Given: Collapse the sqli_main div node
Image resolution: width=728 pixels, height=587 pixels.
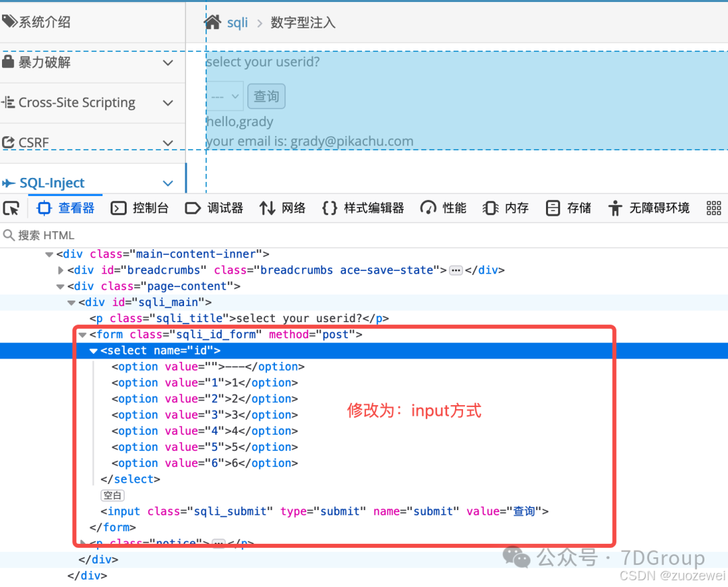Looking at the screenshot, I should (x=71, y=303).
